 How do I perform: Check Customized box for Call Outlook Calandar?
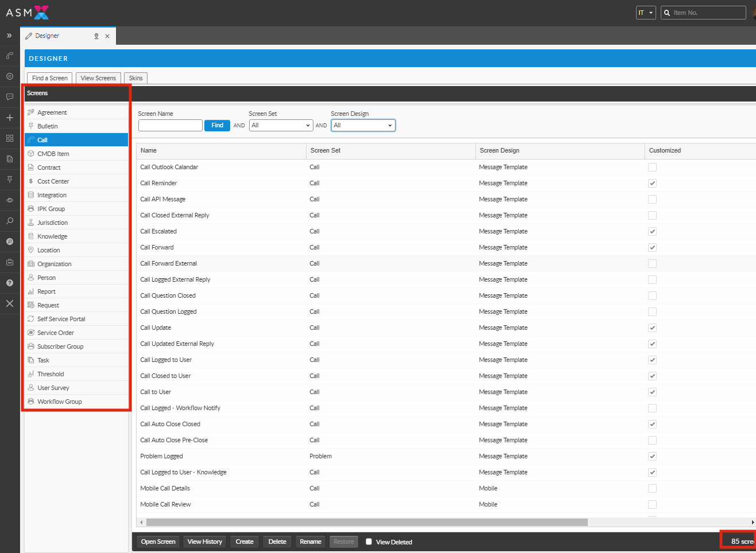[652, 168]
